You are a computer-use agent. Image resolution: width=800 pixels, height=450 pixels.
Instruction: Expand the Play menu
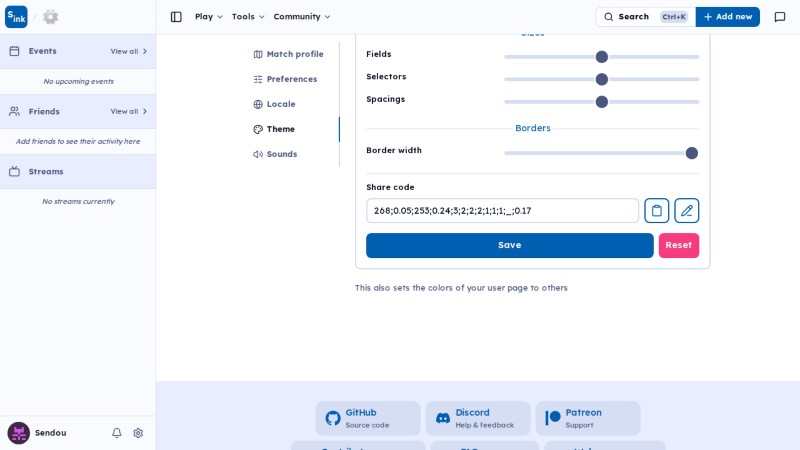[209, 17]
